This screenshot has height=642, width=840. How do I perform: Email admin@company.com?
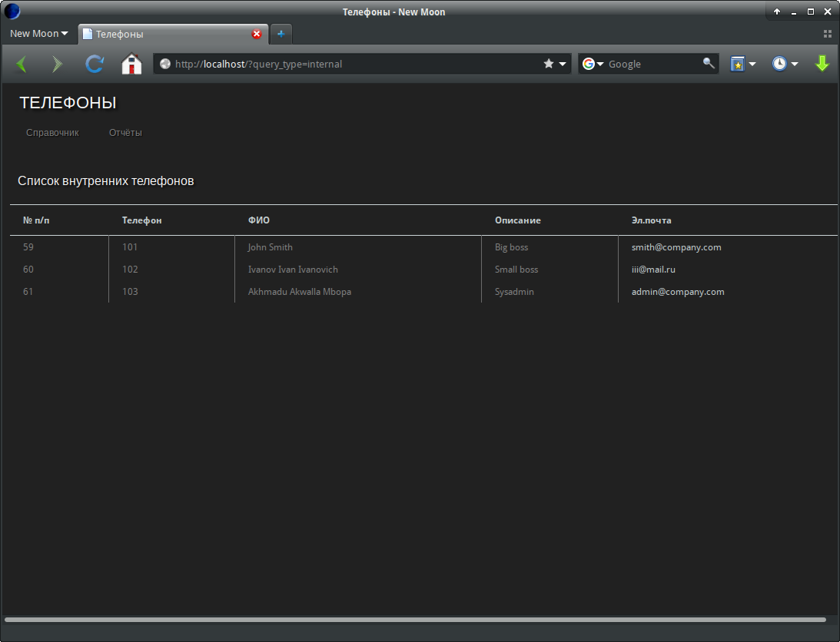coord(678,292)
